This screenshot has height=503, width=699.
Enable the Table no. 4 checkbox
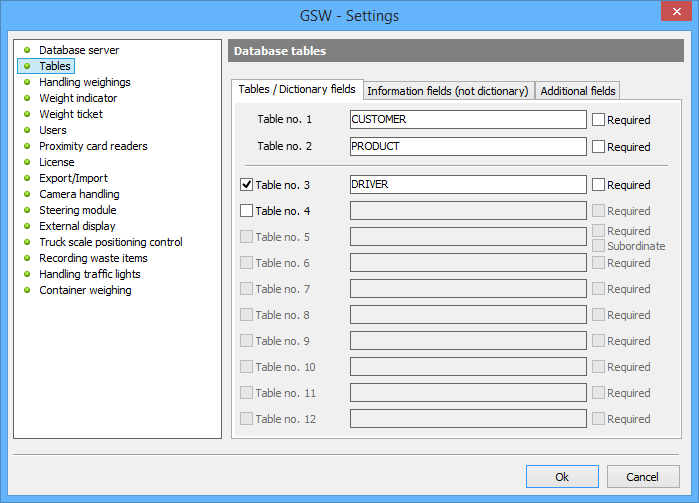click(x=247, y=211)
